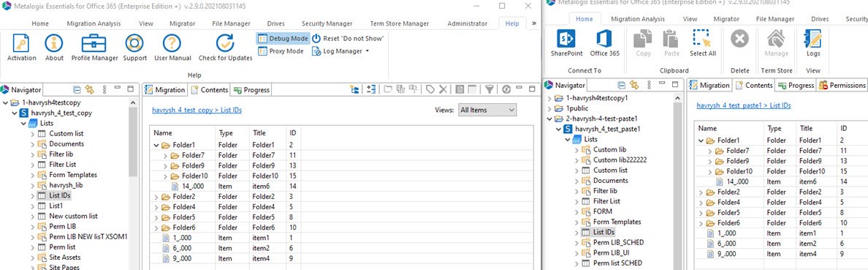Open the Log Manager dropdown
This screenshot has height=270, width=868.
(x=340, y=51)
